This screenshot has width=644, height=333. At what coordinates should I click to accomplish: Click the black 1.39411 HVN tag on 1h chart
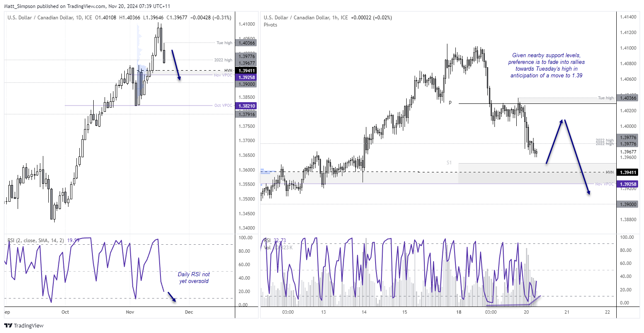(x=627, y=172)
